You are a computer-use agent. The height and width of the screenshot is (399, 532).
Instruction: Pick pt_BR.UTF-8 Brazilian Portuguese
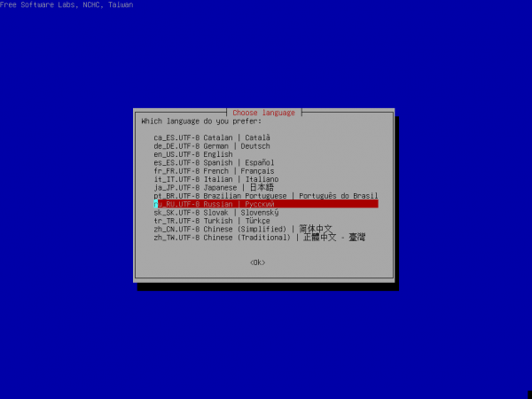tap(265, 196)
